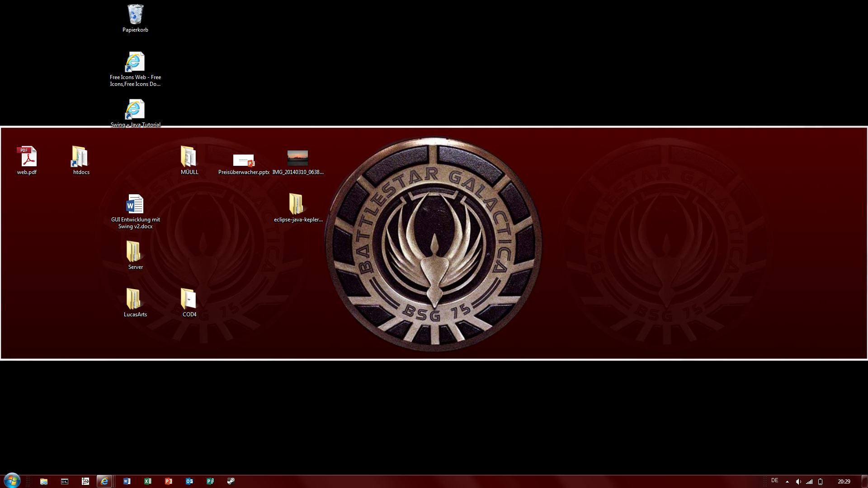Open the network signal tray icon
The image size is (868, 488).
point(809,482)
